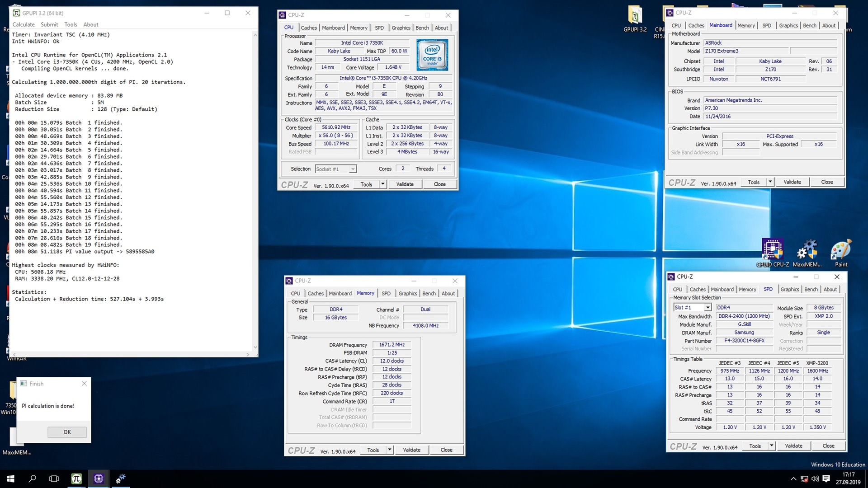Expand Slot #1 memory slot dropdown
868x488 pixels.
tap(708, 307)
